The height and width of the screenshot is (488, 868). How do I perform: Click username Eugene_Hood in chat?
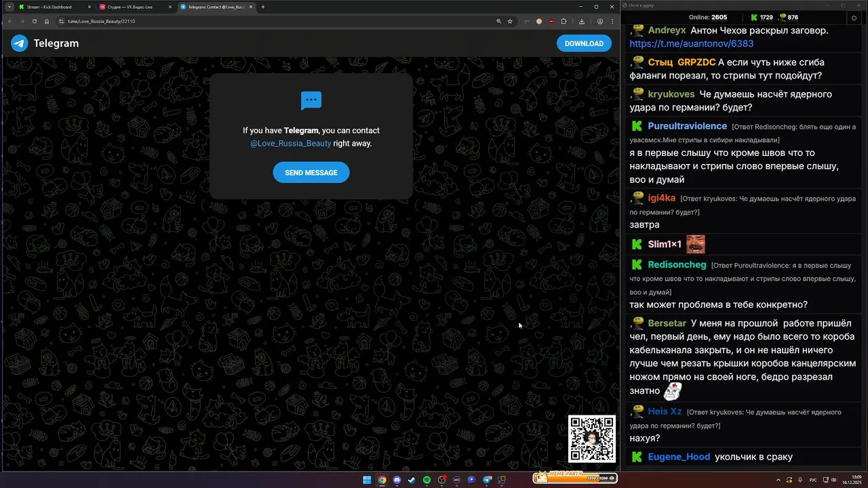[x=679, y=457]
